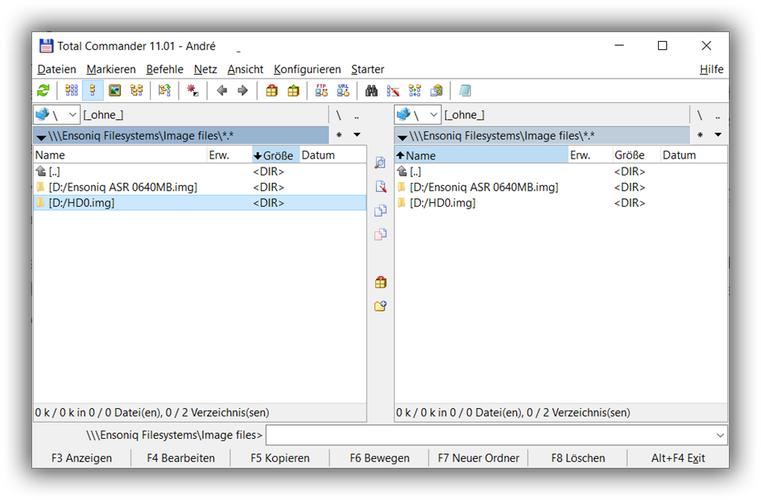Click the F8 Löschen button
Image resolution: width=761 pixels, height=500 pixels.
click(x=578, y=458)
